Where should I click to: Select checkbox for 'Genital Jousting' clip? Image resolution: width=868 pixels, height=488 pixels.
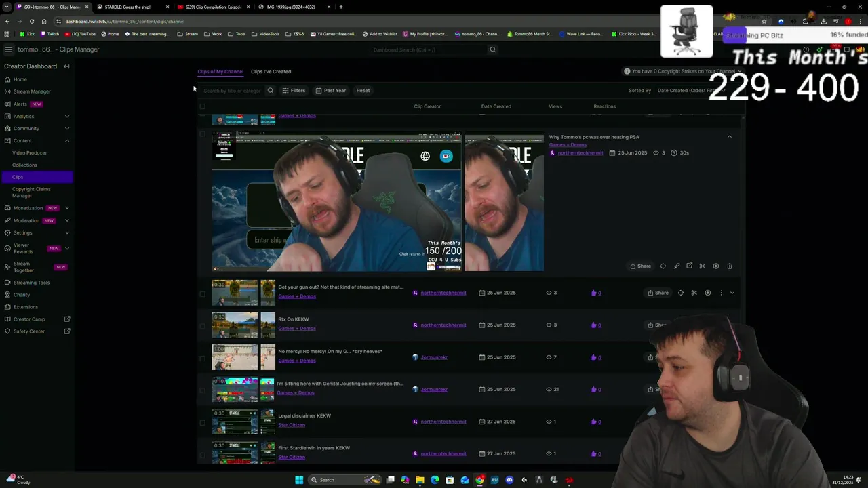[x=202, y=390]
